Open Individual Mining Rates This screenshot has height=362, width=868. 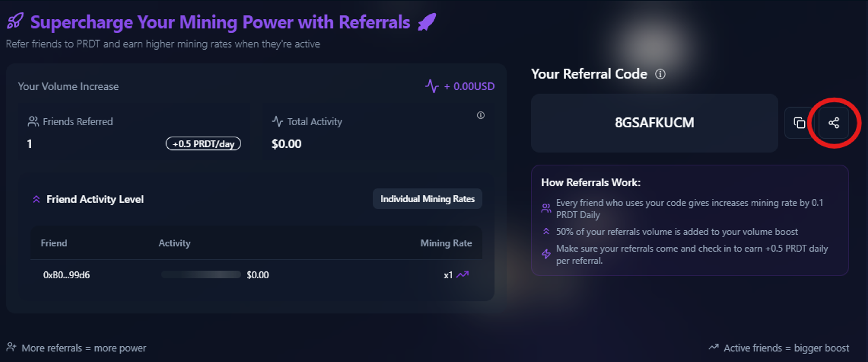[427, 199]
